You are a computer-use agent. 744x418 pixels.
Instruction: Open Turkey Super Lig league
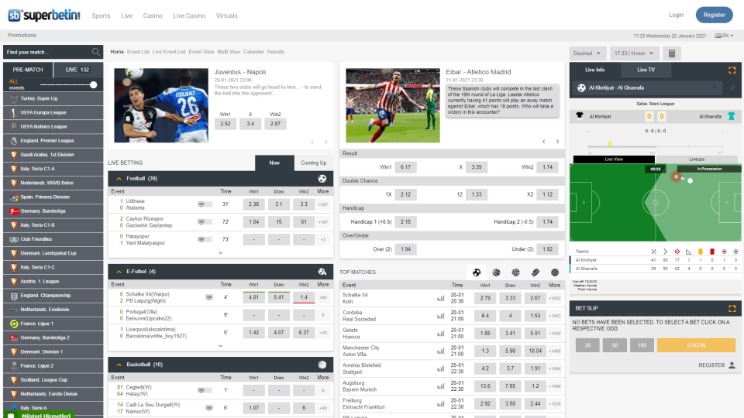click(x=53, y=99)
